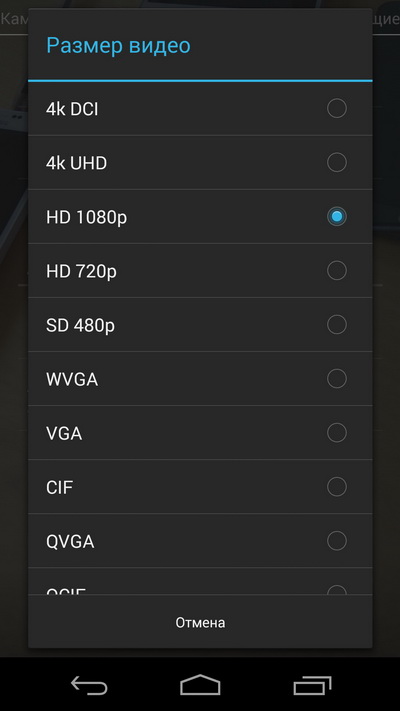This screenshot has height=711, width=400.
Task: Tap the Отмена cancel button
Action: click(200, 622)
